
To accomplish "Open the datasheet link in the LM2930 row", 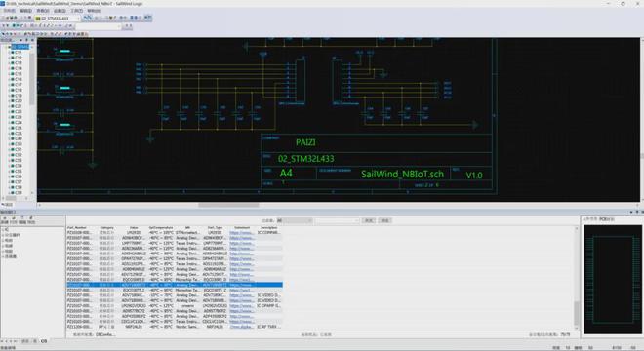I will click(x=242, y=233).
